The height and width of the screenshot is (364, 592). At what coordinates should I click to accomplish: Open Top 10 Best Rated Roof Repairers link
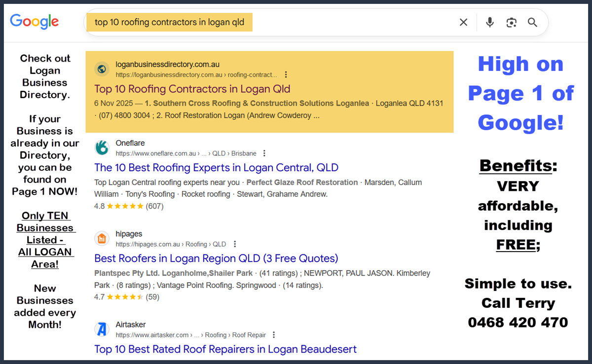(x=225, y=349)
